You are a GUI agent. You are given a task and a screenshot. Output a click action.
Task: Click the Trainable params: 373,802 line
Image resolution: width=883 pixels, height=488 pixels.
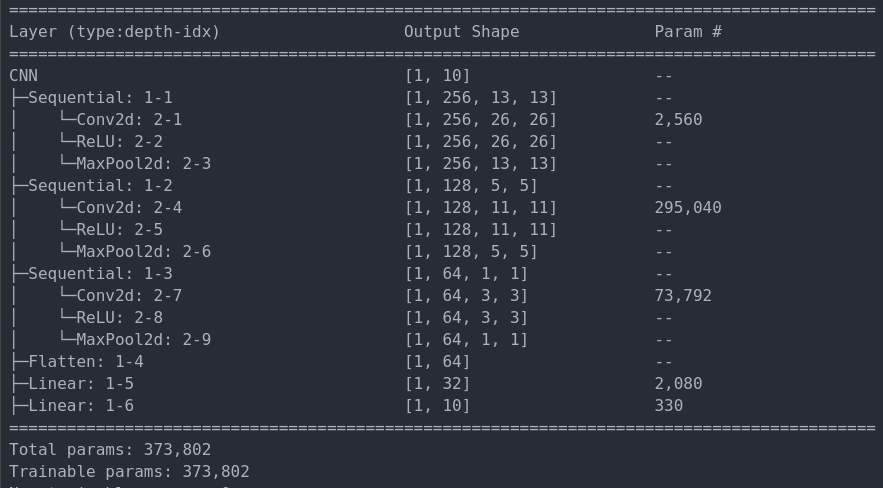129,472
